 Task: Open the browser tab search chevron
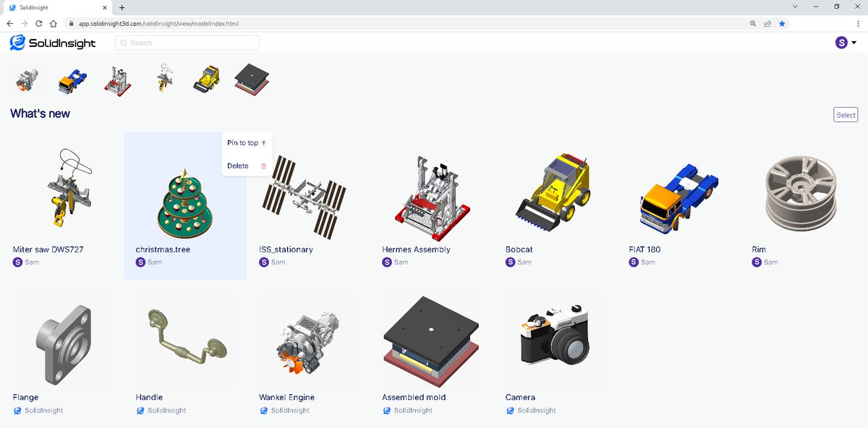[x=795, y=6]
